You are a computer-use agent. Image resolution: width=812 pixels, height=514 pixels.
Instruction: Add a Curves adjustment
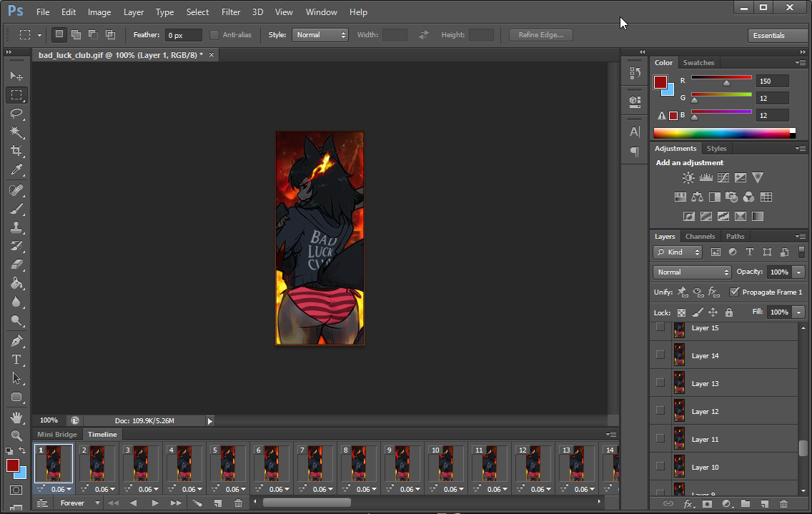tap(723, 178)
